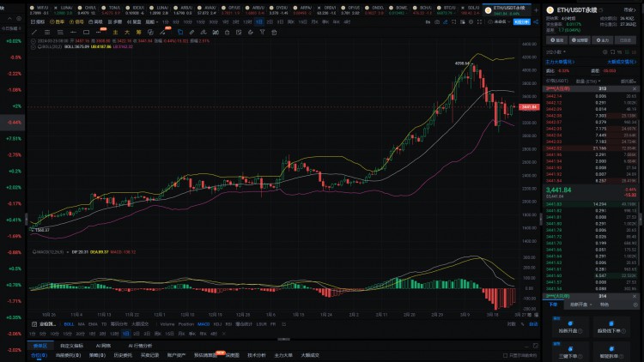
Task: Switch to the BTC/U symbol tab
Action: click(447, 10)
